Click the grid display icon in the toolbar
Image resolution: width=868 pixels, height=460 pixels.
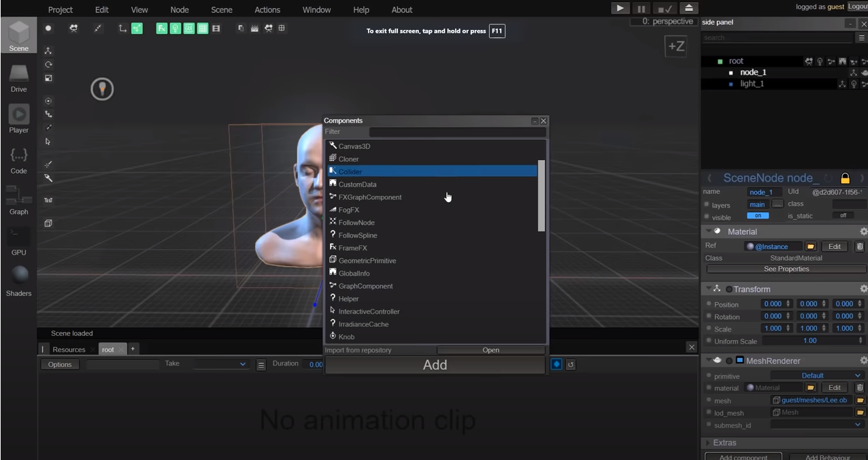[x=202, y=28]
